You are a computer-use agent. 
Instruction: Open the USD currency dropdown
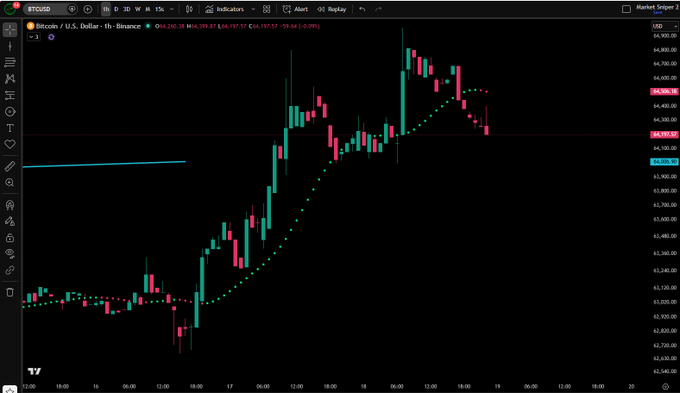click(664, 26)
